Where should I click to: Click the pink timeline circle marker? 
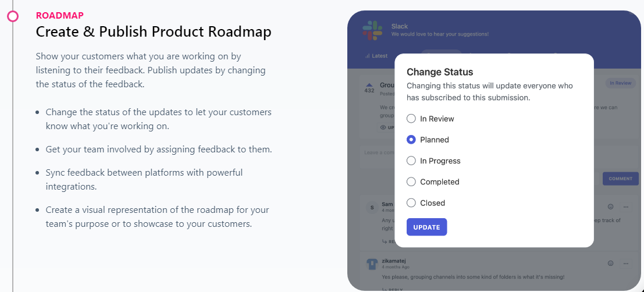tap(13, 16)
